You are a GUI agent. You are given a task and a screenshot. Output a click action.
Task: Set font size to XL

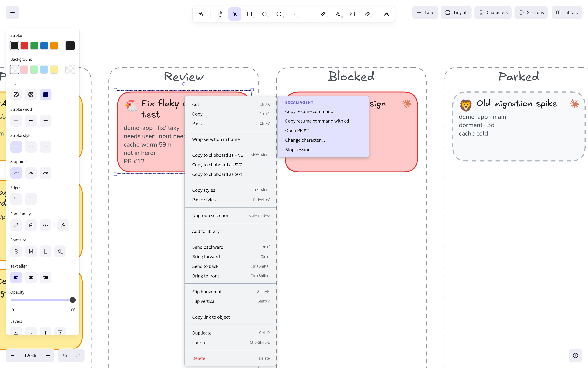click(60, 251)
